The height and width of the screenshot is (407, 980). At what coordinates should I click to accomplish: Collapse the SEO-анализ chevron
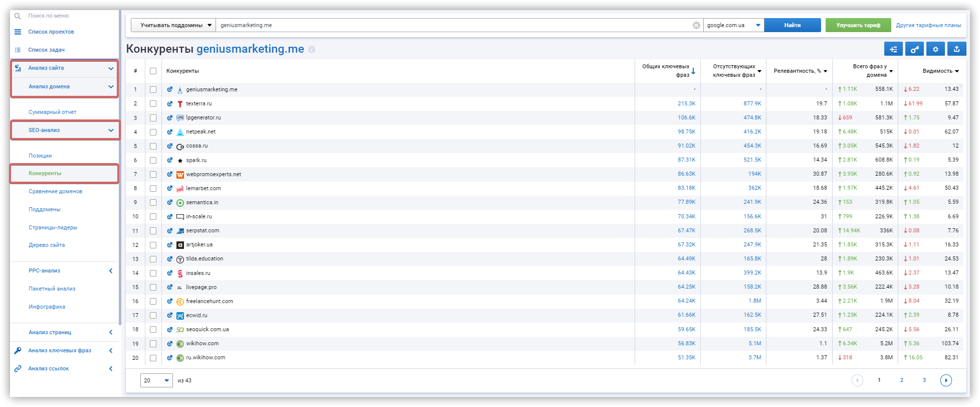pos(111,130)
